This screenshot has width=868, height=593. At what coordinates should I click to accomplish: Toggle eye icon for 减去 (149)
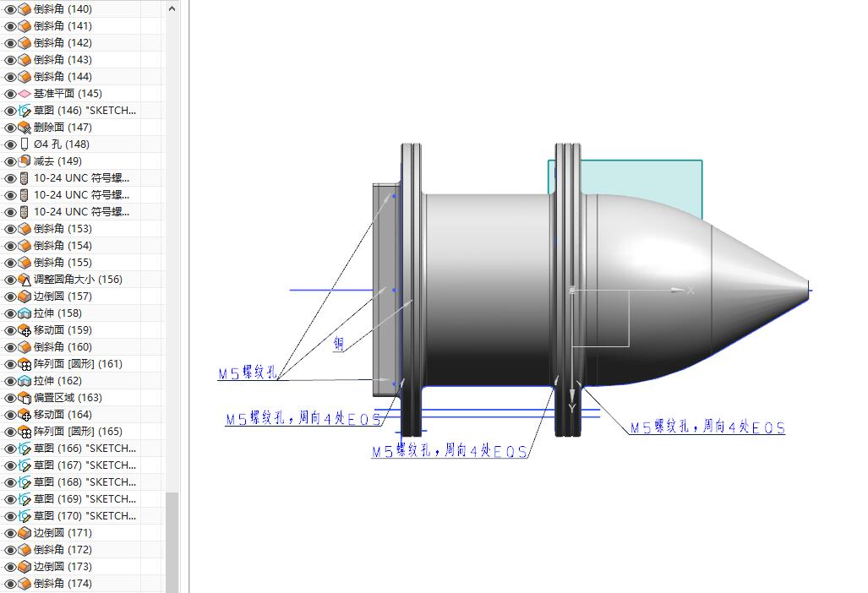[x=10, y=161]
